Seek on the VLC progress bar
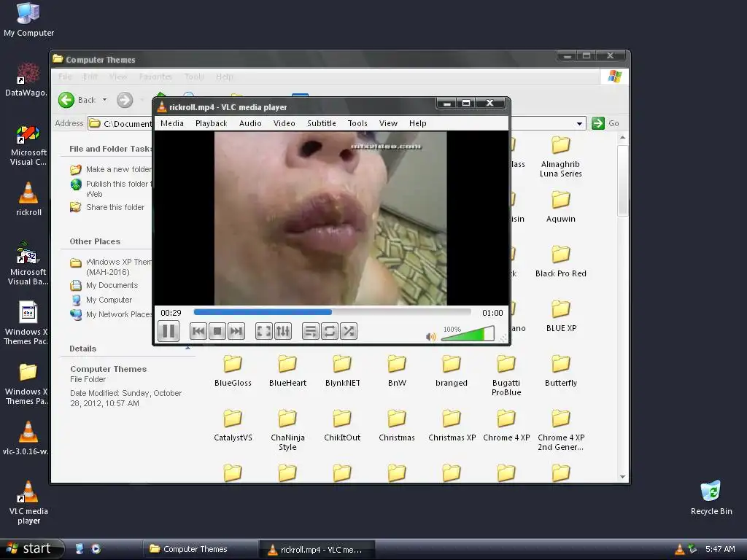 click(x=332, y=312)
